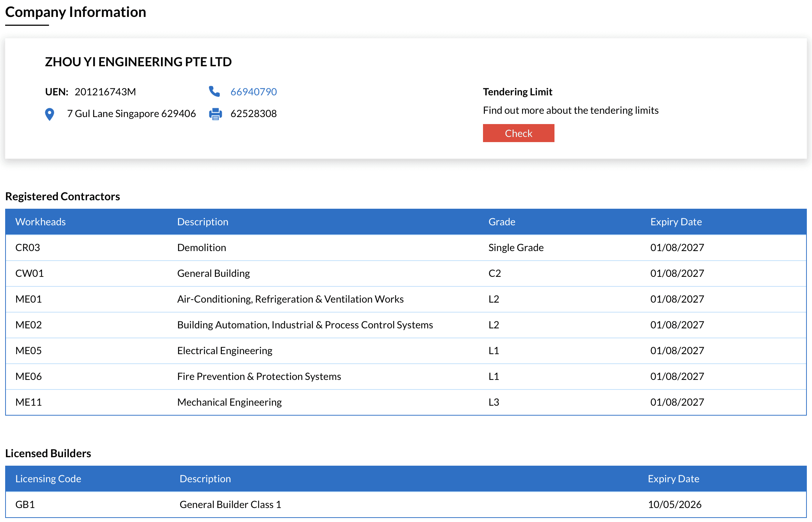Click the map location pin icon
Image resolution: width=812 pixels, height=522 pixels.
point(49,114)
